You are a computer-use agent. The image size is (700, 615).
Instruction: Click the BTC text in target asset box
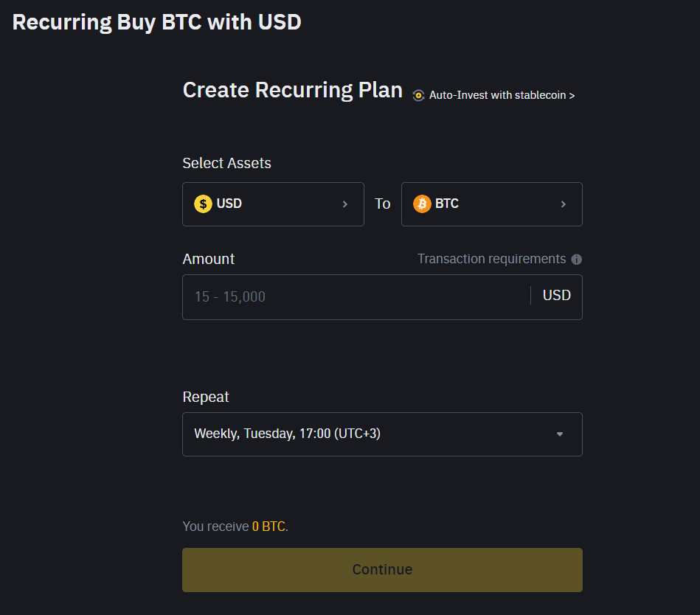pyautogui.click(x=447, y=204)
